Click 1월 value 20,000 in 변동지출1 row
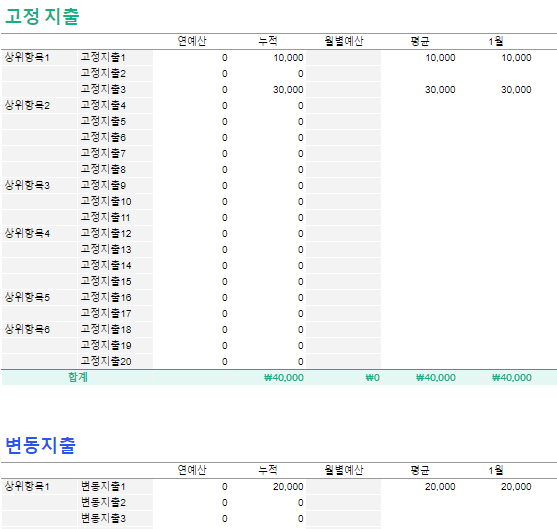Viewport: 557px width, 529px height. coord(516,487)
